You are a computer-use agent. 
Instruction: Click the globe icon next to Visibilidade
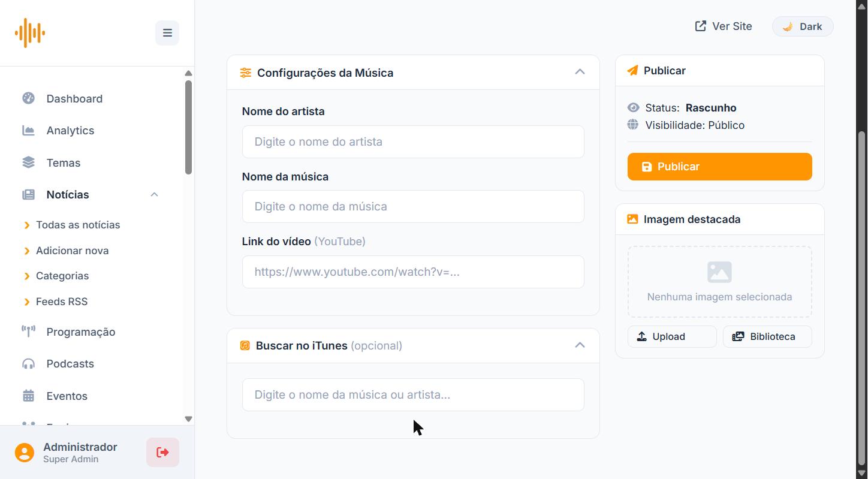pos(633,125)
